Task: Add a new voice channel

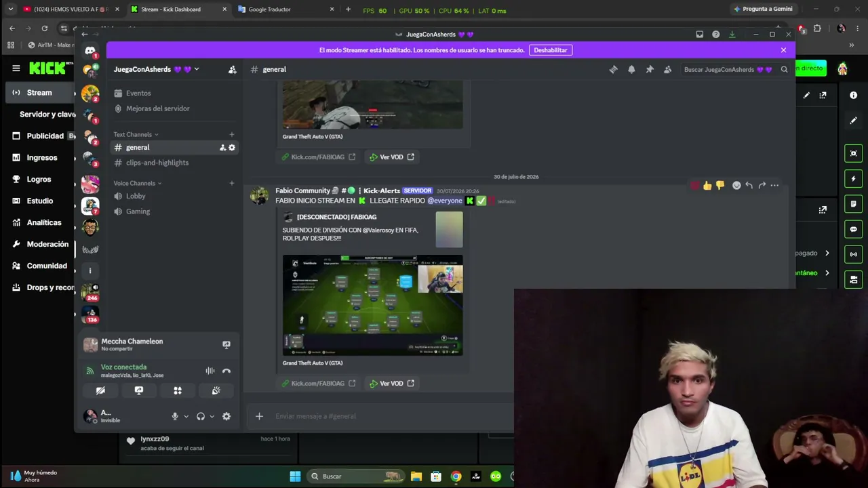Action: point(232,184)
